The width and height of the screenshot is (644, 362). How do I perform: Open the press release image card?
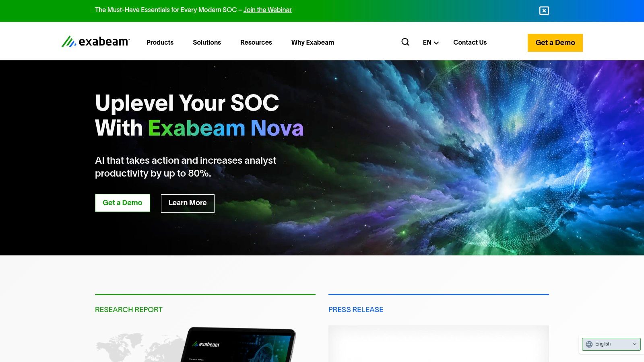click(x=439, y=344)
